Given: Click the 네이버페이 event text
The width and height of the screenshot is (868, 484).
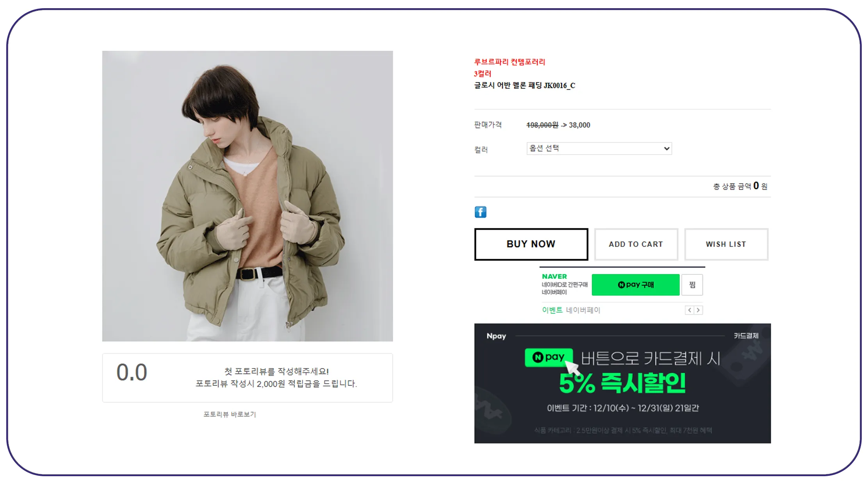Looking at the screenshot, I should (583, 310).
